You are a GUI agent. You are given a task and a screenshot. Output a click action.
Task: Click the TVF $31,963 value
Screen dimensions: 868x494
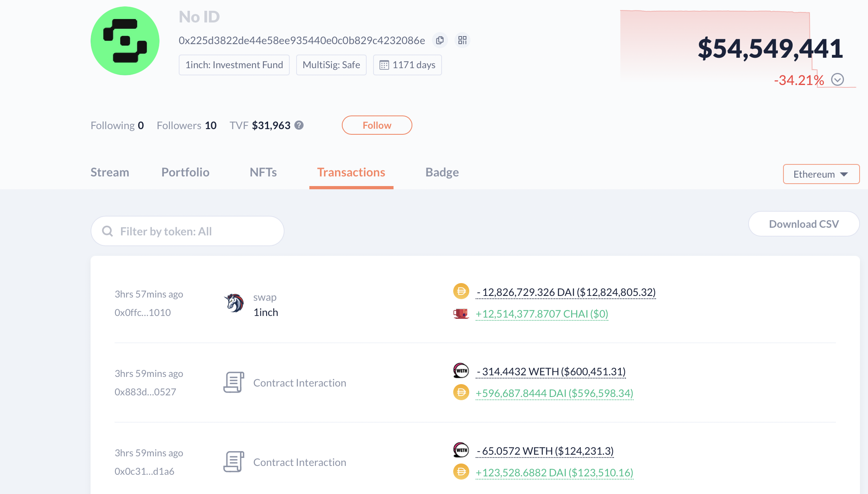point(271,126)
